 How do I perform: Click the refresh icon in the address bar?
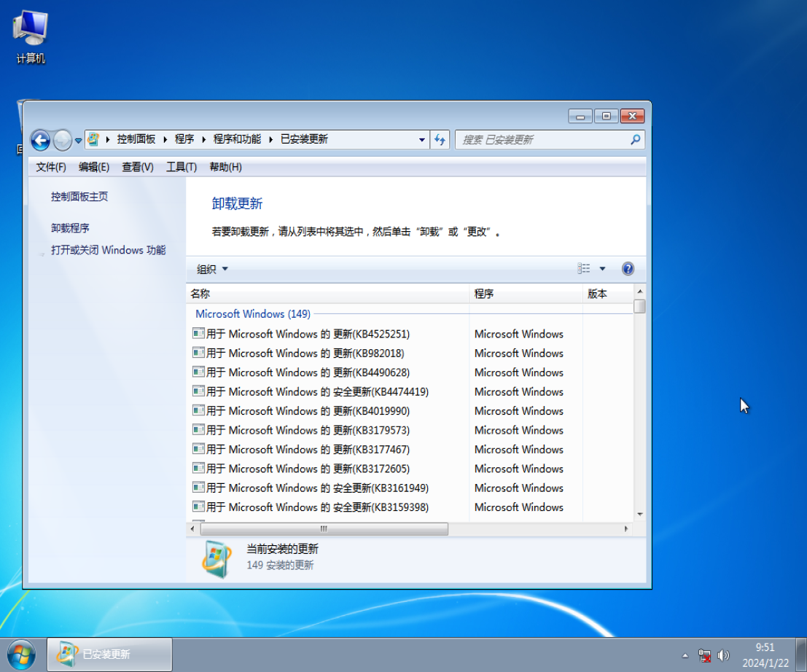(440, 140)
